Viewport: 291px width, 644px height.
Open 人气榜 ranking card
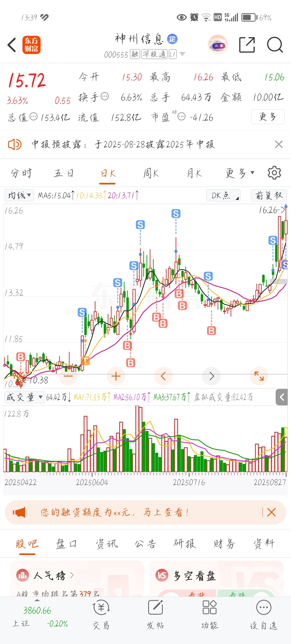point(77,579)
